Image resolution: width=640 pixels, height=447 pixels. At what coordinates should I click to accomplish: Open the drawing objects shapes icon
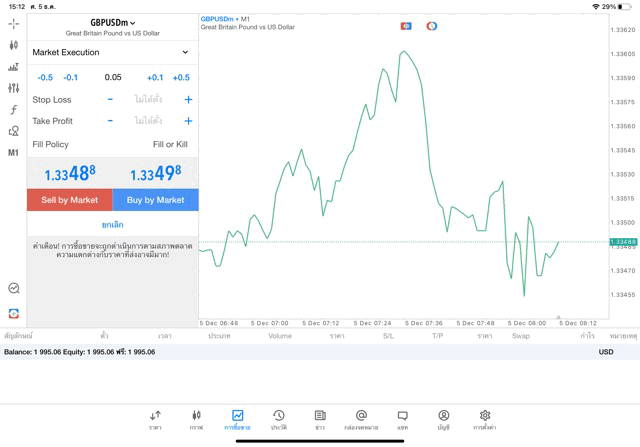click(x=13, y=131)
